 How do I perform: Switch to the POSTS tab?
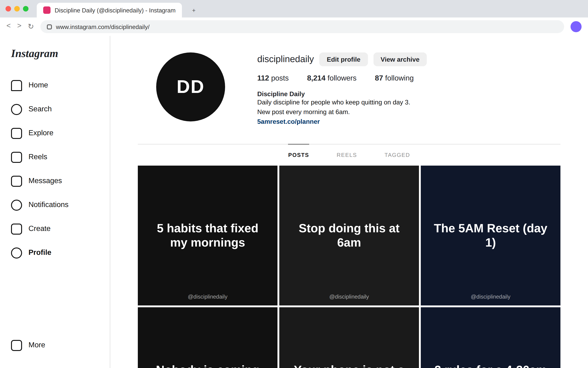click(298, 155)
